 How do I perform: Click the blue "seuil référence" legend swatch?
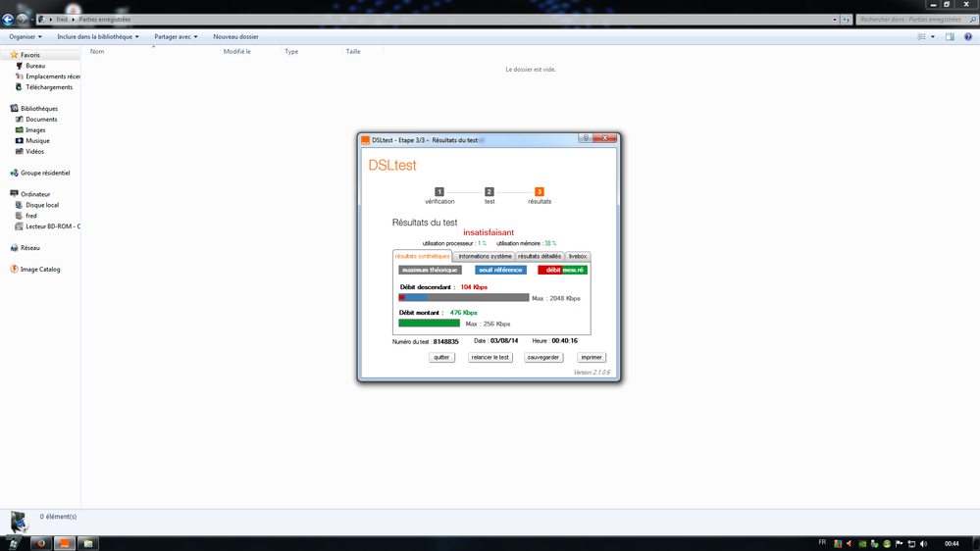(500, 270)
